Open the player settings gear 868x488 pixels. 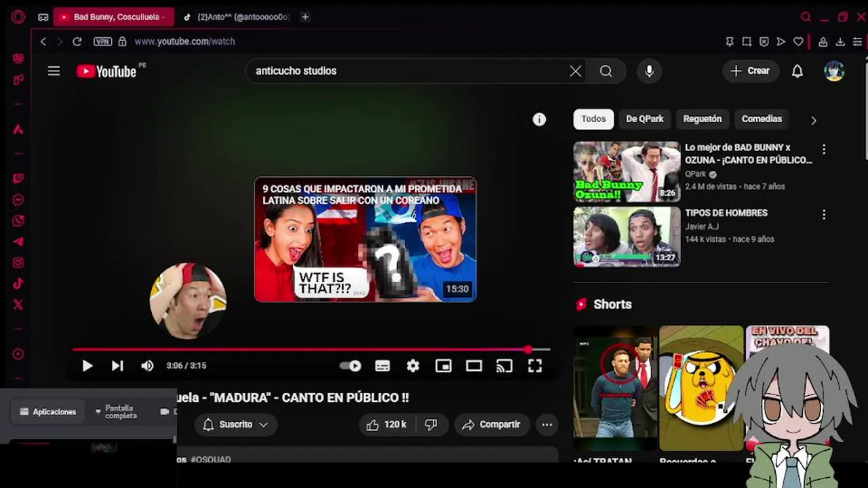tap(413, 366)
